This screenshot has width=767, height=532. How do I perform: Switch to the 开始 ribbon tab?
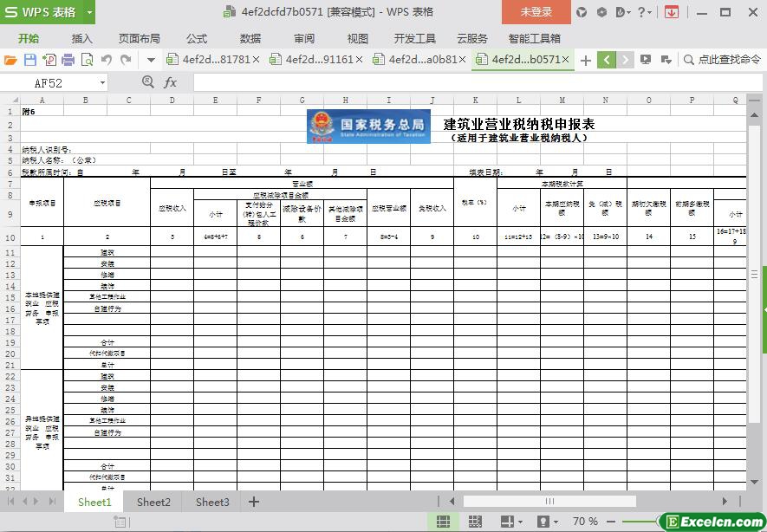29,39
